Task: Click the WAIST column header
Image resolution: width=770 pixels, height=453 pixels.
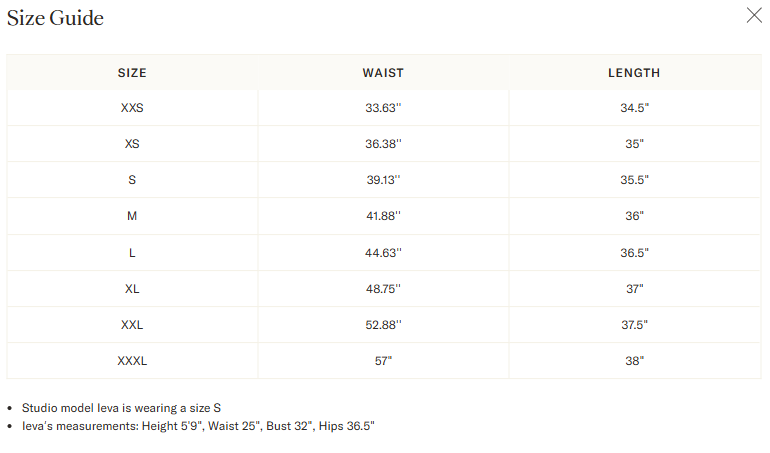Action: [x=383, y=73]
